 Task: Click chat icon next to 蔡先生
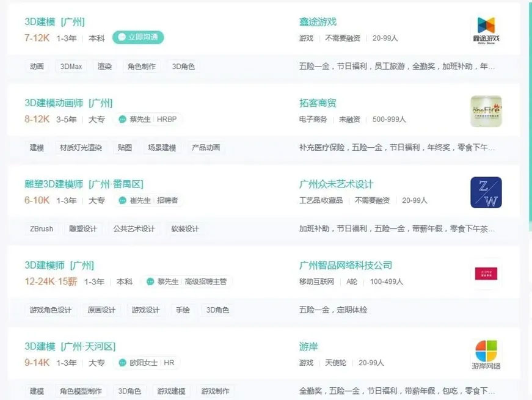coord(122,119)
